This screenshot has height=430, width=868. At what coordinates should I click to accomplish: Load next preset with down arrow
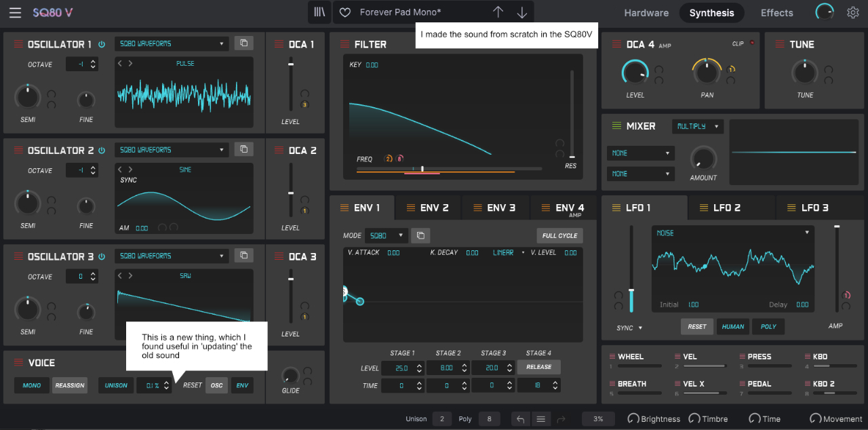[x=521, y=12]
